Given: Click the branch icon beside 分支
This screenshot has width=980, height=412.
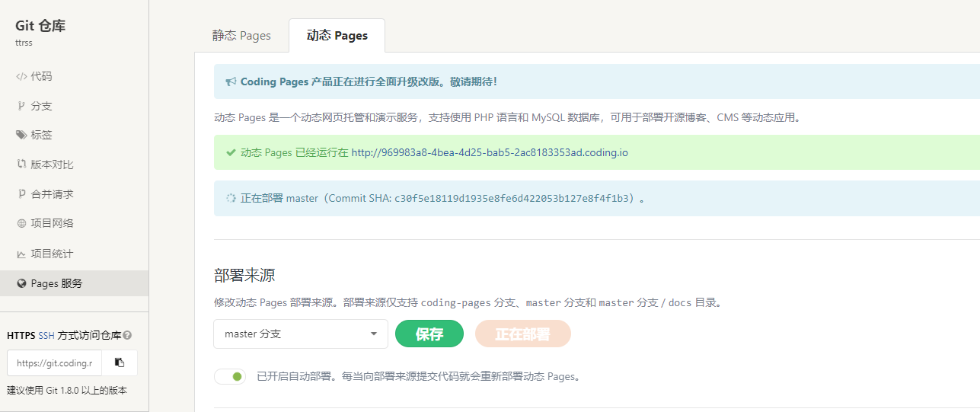Looking at the screenshot, I should point(21,106).
